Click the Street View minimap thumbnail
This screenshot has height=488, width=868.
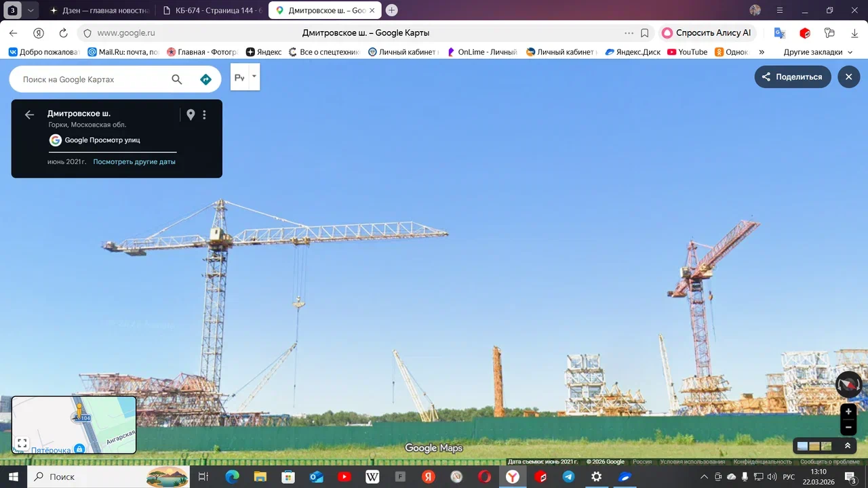click(74, 424)
